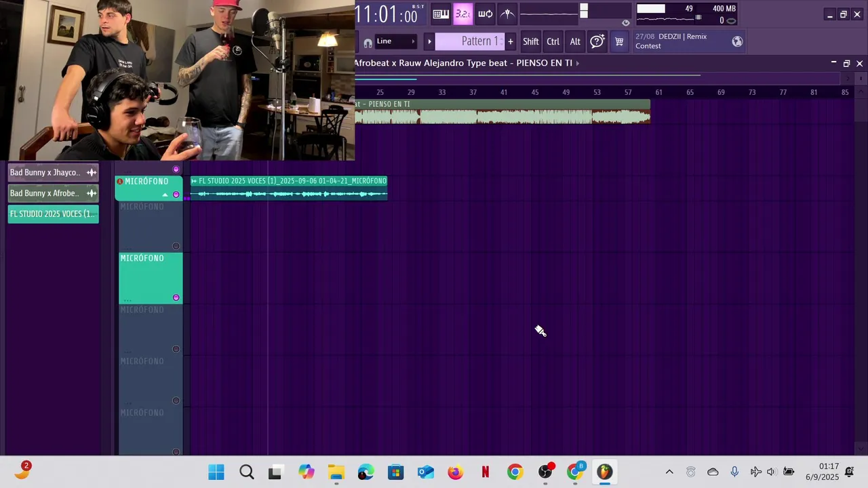The height and width of the screenshot is (488, 868).
Task: Click the microphone tray icon
Action: pos(734,472)
